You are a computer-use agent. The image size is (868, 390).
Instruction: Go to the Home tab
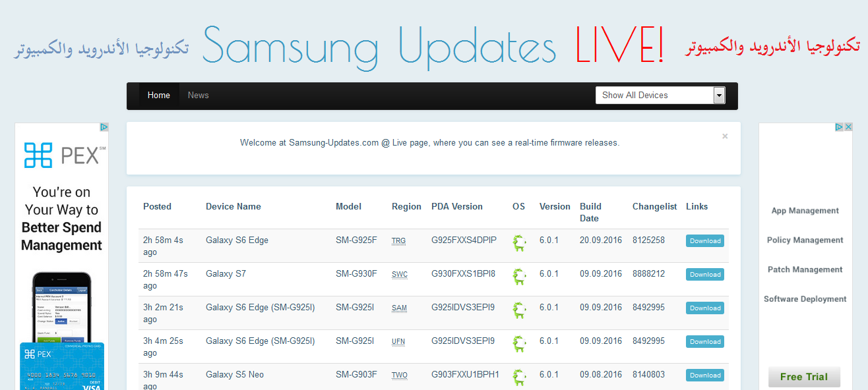pos(159,96)
